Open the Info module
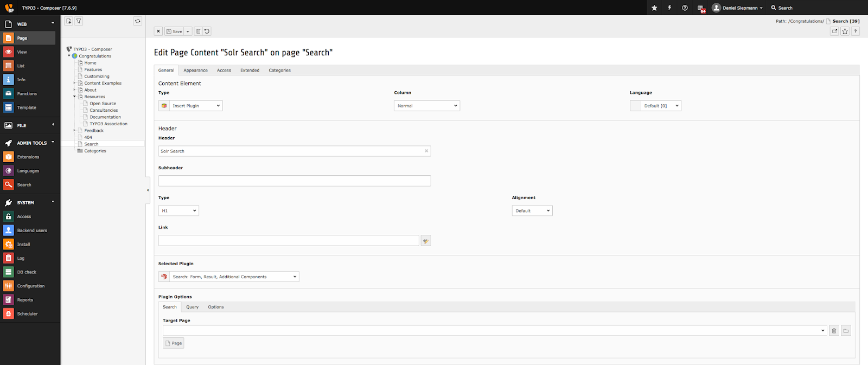Image resolution: width=868 pixels, height=365 pixels. click(28, 80)
